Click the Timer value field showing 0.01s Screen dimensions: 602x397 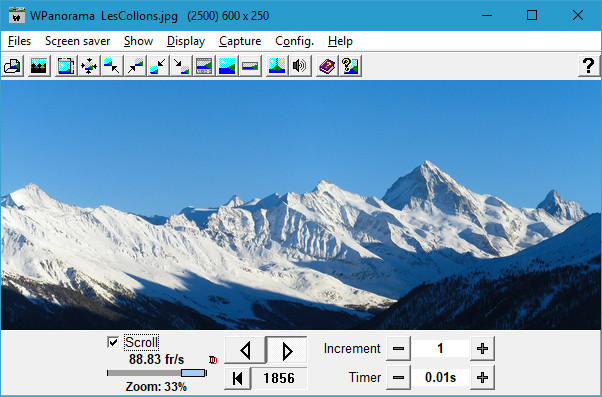point(440,378)
